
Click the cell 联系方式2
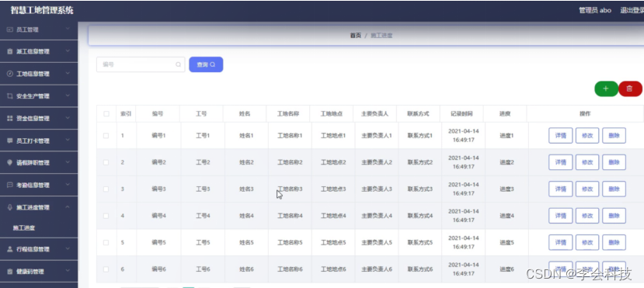(420, 162)
